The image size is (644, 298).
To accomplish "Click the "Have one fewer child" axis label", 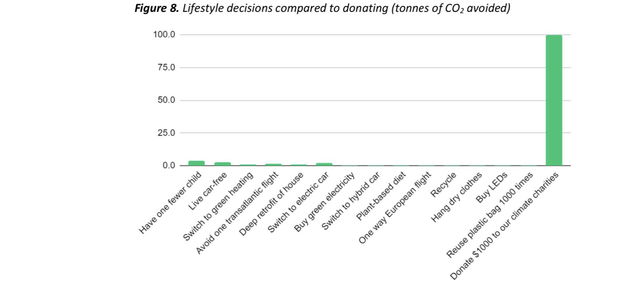I will click(170, 203).
